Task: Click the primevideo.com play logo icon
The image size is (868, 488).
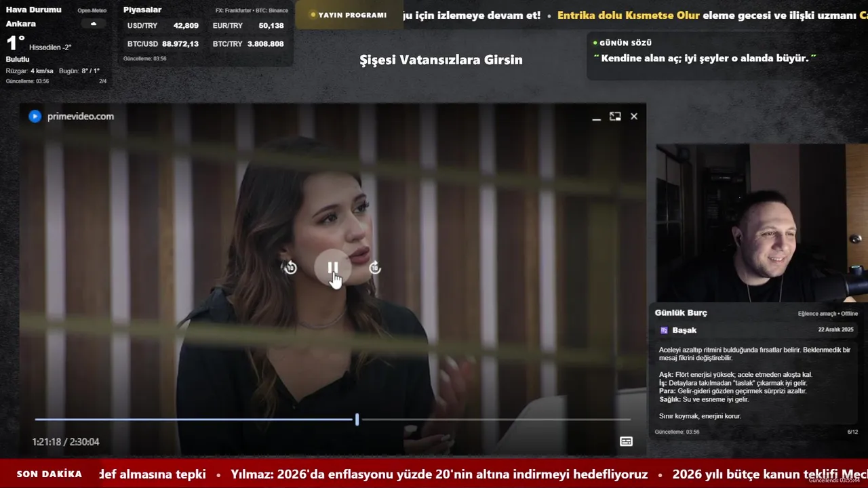Action: pyautogui.click(x=35, y=117)
